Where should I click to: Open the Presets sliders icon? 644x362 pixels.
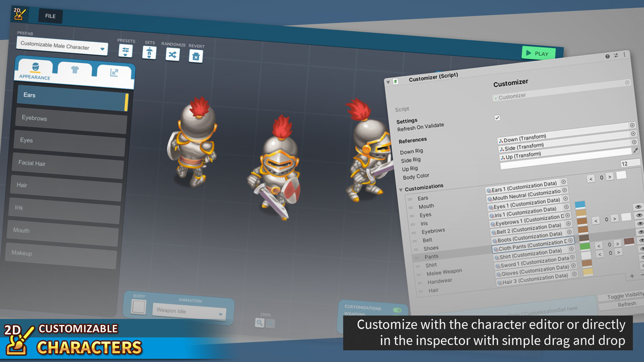(126, 51)
